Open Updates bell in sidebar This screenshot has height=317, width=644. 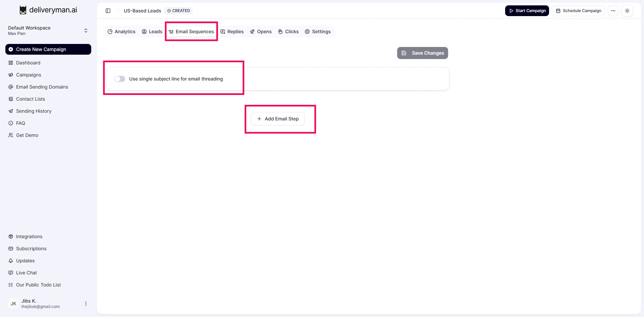pos(25,261)
